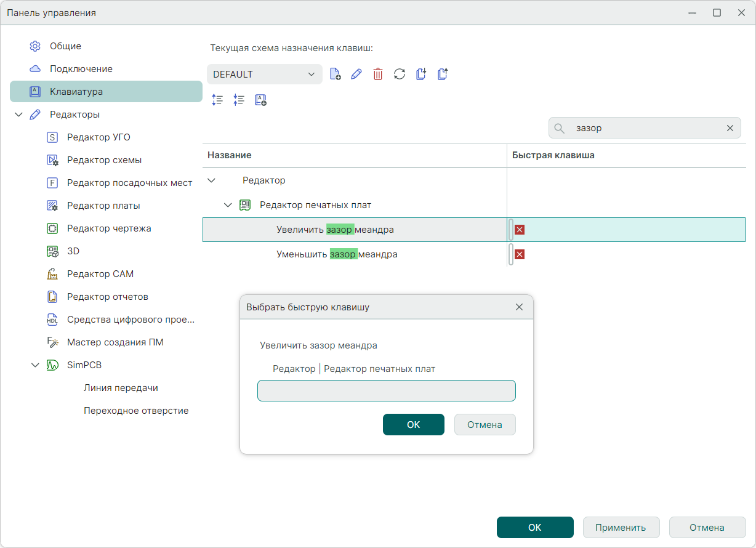Collapse all rows in the shortcuts list
The height and width of the screenshot is (548, 756).
(x=239, y=100)
